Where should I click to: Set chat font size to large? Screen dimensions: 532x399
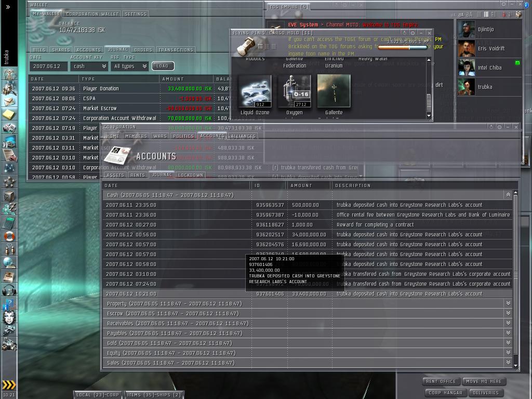click(469, 15)
